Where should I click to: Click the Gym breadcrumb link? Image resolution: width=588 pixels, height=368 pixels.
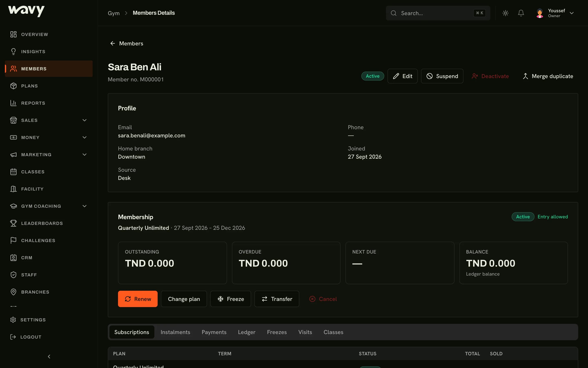click(x=114, y=13)
